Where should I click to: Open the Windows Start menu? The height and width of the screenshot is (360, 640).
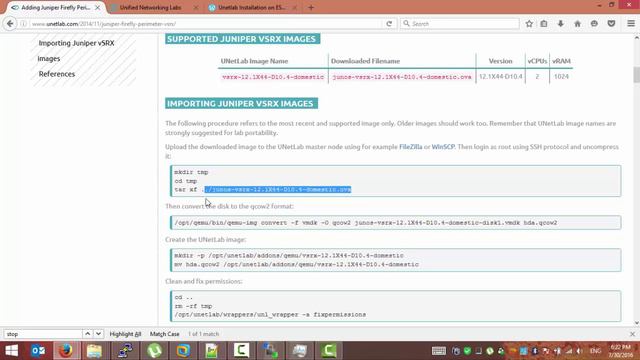(x=12, y=351)
